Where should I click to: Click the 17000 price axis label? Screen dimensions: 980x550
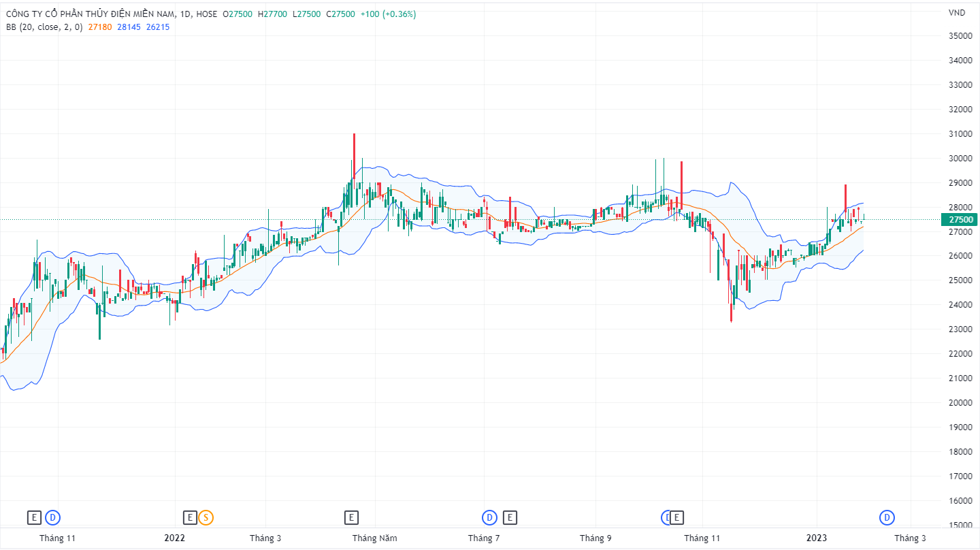click(x=960, y=476)
